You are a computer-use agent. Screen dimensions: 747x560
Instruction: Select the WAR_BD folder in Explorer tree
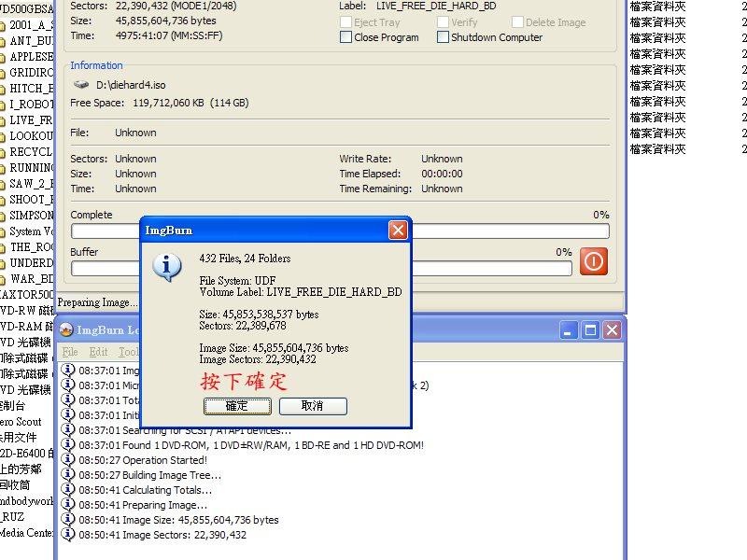point(32,279)
